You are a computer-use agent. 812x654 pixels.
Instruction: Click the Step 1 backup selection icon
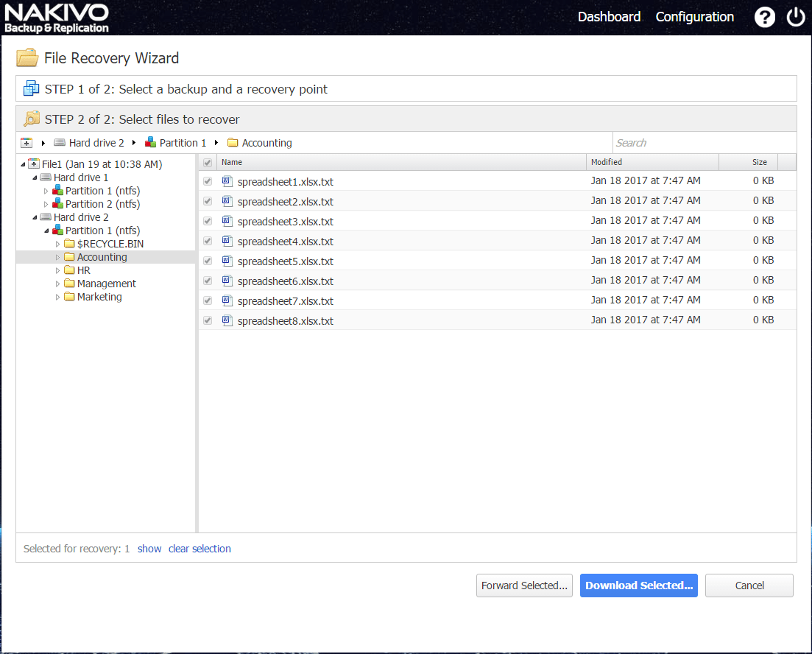pyautogui.click(x=31, y=88)
